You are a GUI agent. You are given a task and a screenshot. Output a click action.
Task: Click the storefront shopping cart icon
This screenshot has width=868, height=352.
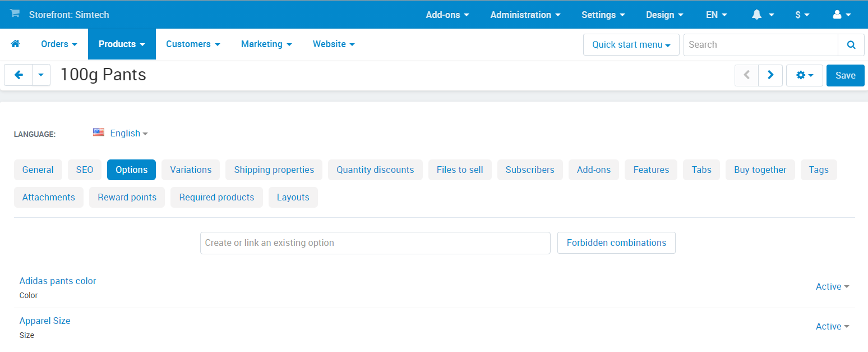[15, 13]
